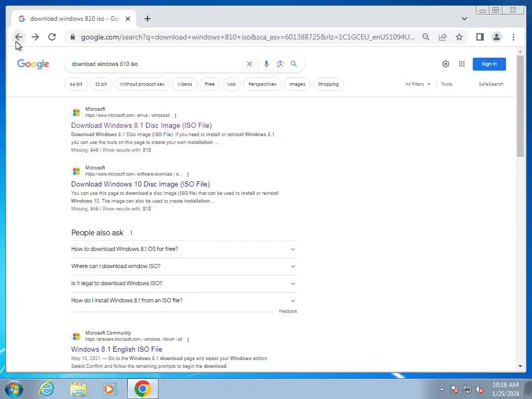Open the Chrome side panel icon
Image resolution: width=532 pixels, height=399 pixels.
tap(480, 37)
